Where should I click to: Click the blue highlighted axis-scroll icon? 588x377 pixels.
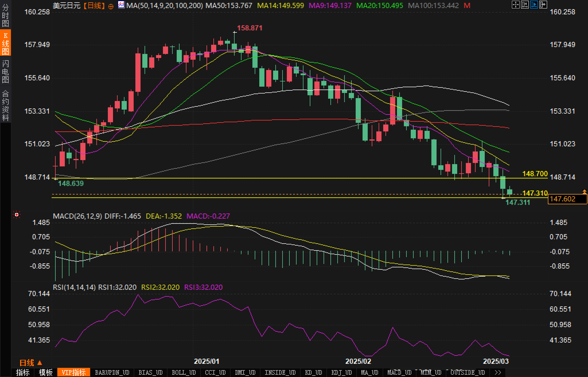(x=534, y=5)
